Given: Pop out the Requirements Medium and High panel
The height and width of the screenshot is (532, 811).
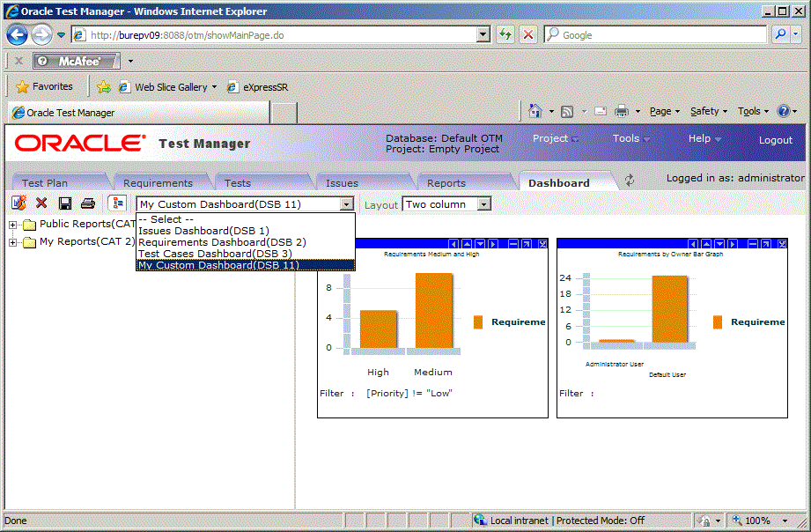Looking at the screenshot, I should (526, 244).
